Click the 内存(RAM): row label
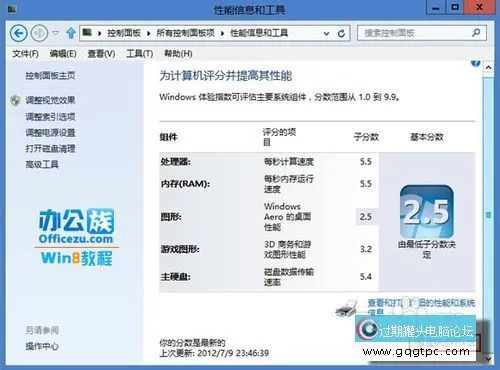The height and width of the screenshot is (370, 500). pyautogui.click(x=185, y=184)
